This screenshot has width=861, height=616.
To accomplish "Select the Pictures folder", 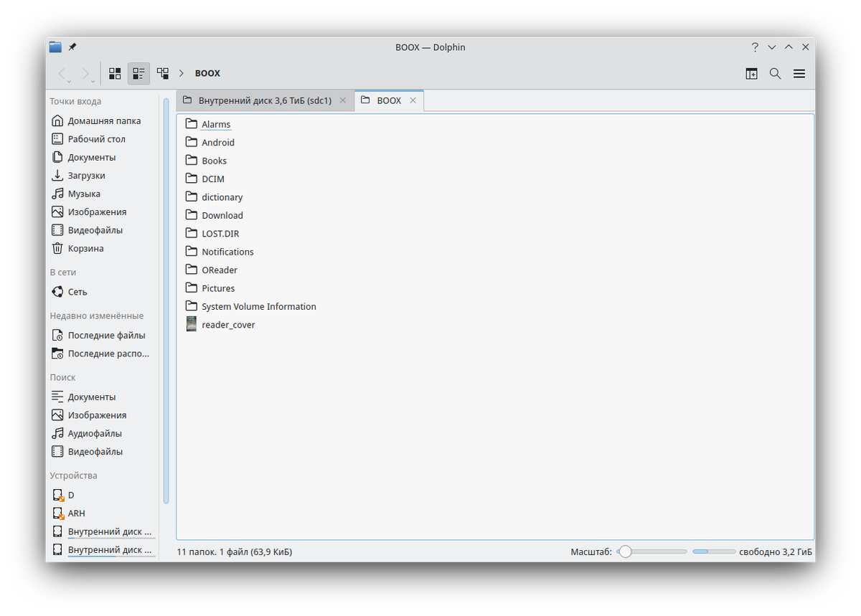I will click(x=210, y=288).
